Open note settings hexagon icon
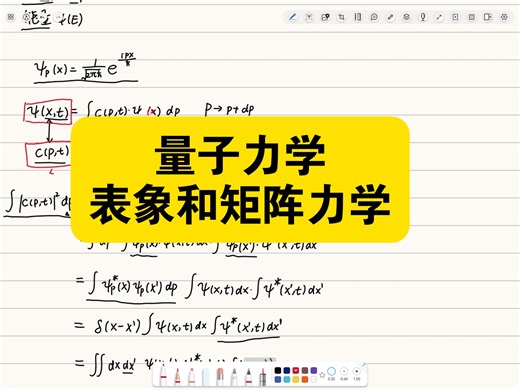This screenshot has width=520, height=390. (x=504, y=17)
